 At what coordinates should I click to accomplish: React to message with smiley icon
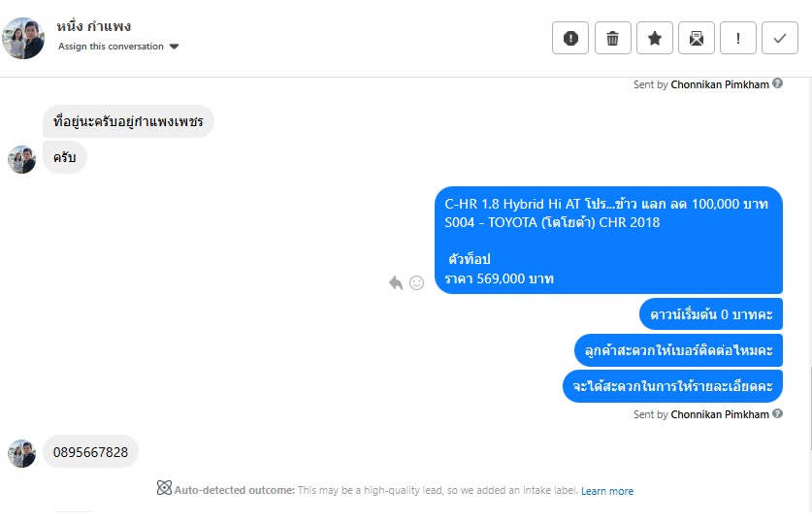tap(417, 282)
